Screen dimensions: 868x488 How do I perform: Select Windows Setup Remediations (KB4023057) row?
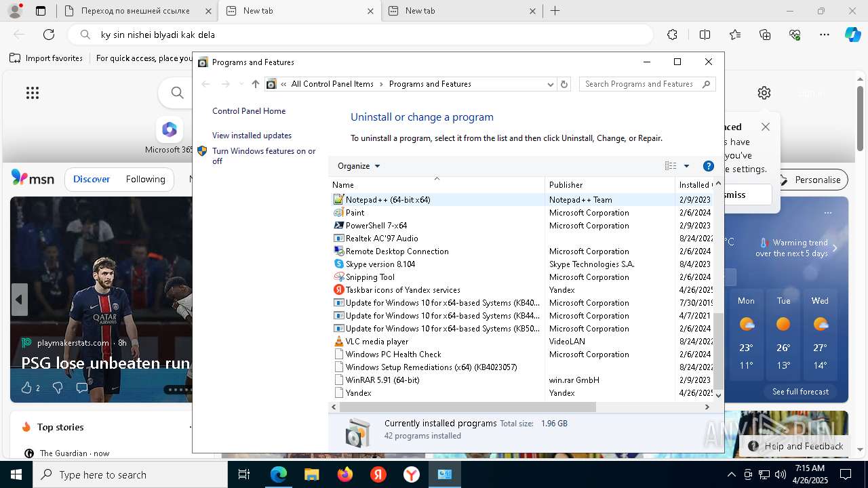(521, 367)
